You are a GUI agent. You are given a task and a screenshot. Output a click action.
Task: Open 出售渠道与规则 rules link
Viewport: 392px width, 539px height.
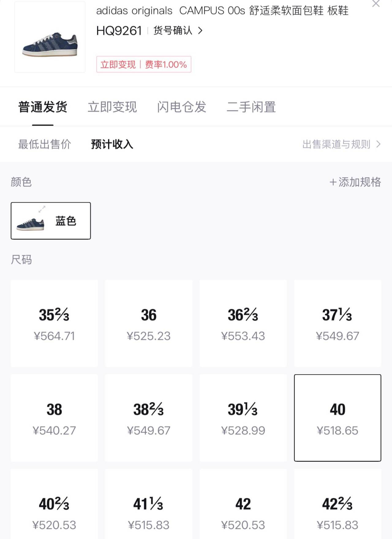[341, 144]
